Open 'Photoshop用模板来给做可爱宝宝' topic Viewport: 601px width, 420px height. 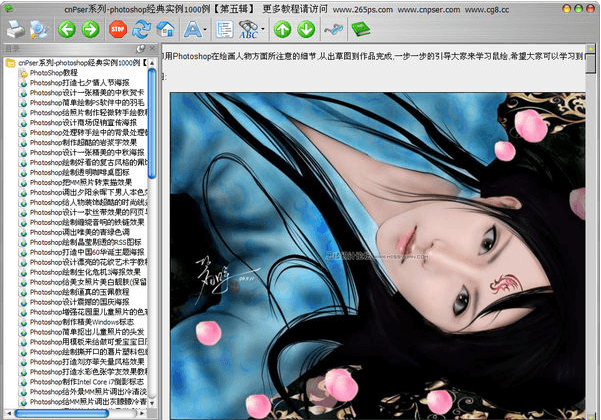pyautogui.click(x=89, y=342)
